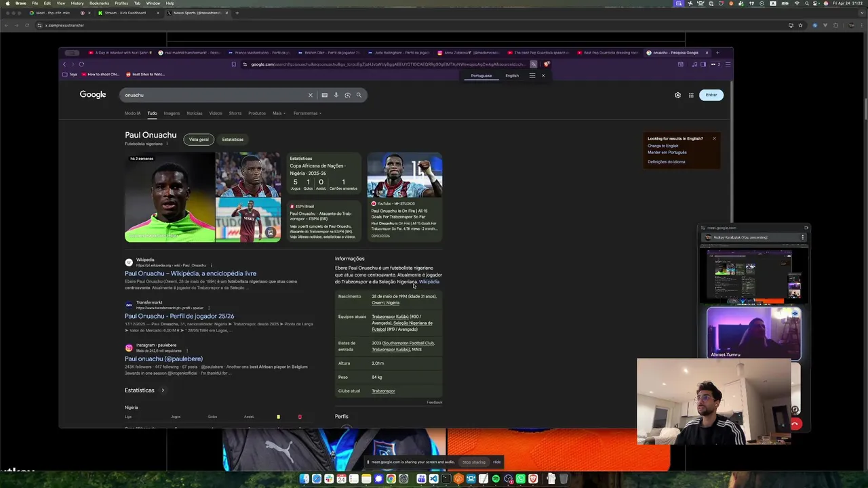
Task: Close the translation popup
Action: (543, 75)
